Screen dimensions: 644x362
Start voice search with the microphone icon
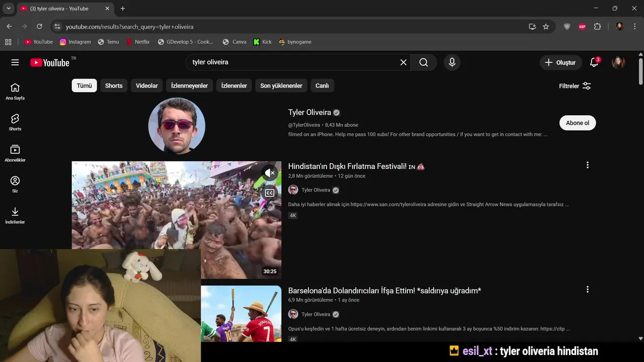click(x=452, y=62)
